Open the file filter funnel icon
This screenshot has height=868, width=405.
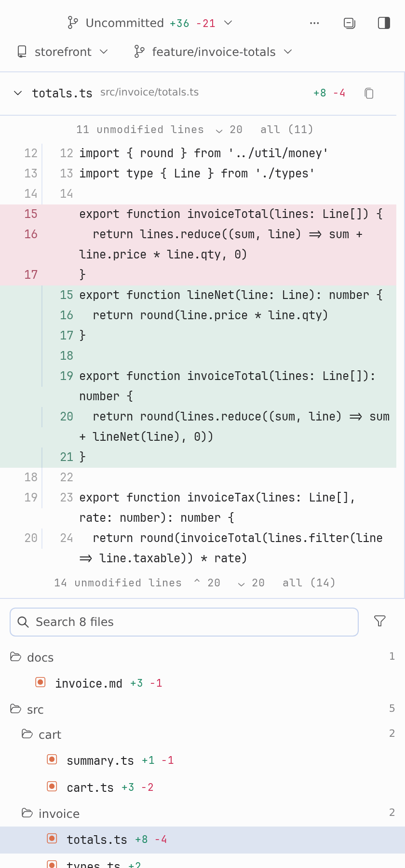380,621
